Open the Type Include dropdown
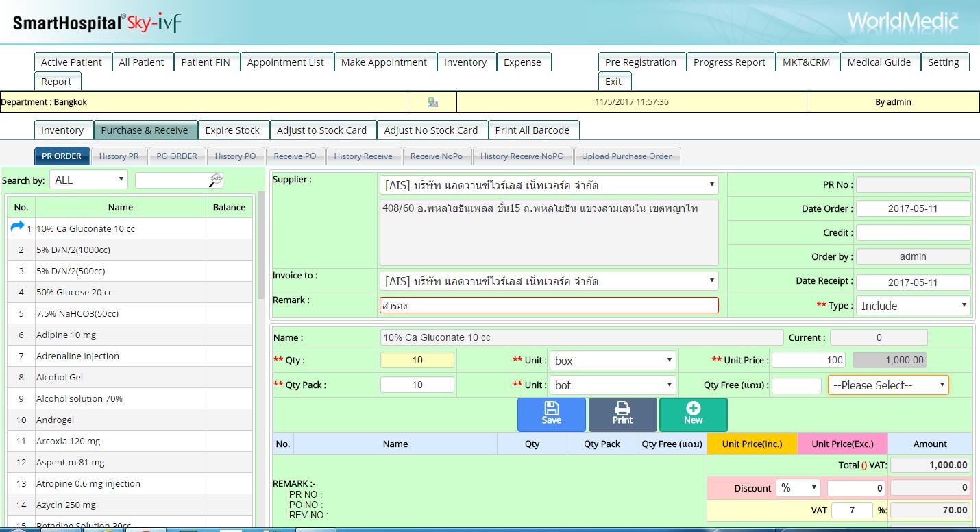Screen dimensions: 980x532 tap(913, 306)
